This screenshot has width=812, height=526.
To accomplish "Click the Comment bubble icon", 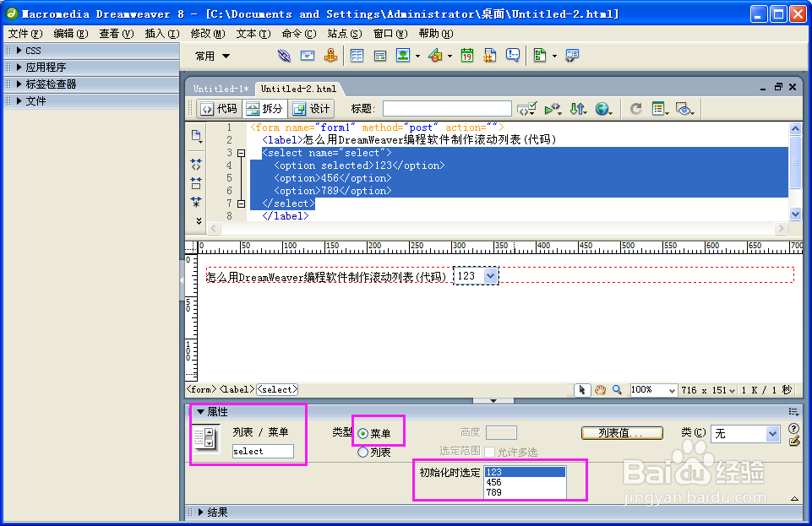I will (x=513, y=55).
